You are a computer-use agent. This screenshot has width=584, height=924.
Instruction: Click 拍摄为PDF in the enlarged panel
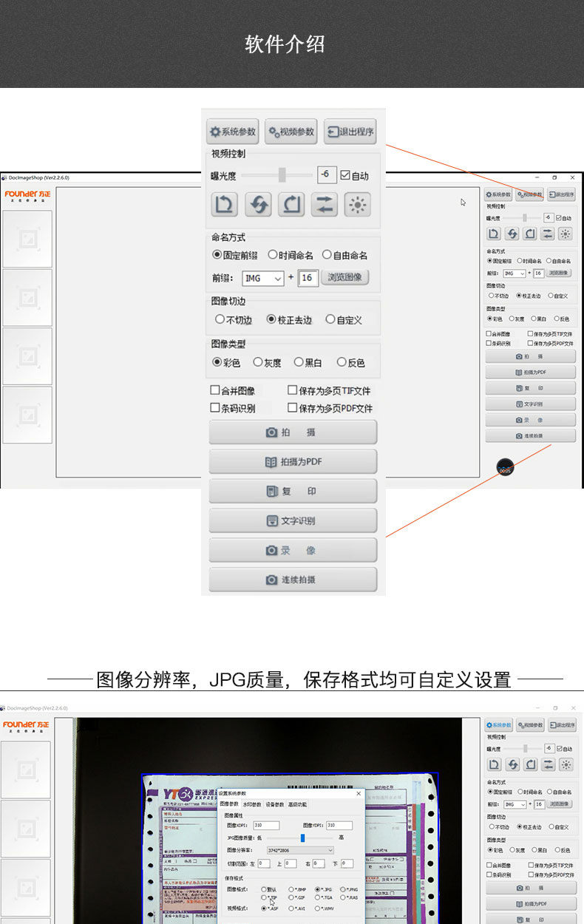click(x=293, y=461)
